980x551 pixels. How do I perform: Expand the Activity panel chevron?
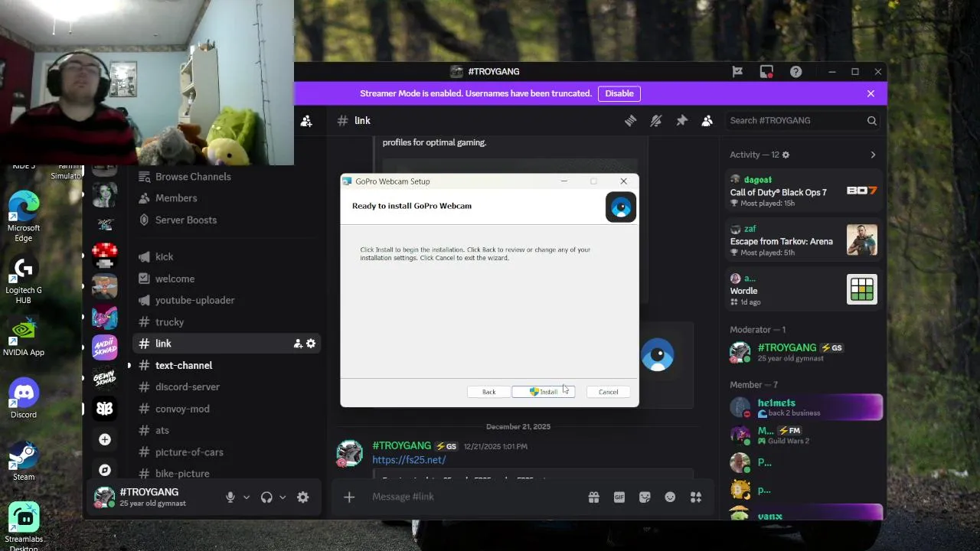pos(873,155)
